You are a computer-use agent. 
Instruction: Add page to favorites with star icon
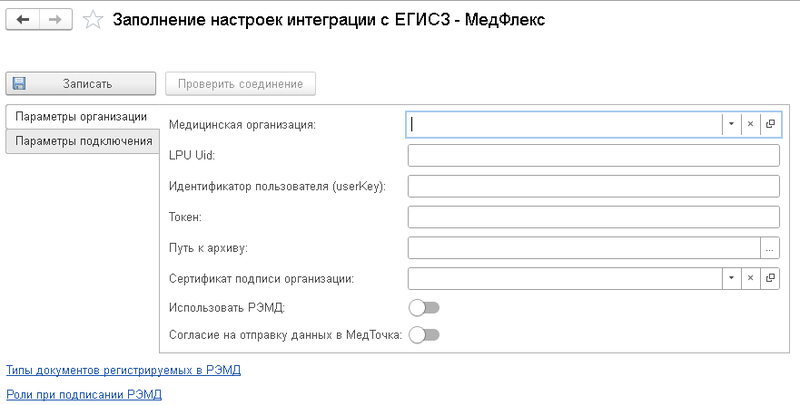click(92, 20)
